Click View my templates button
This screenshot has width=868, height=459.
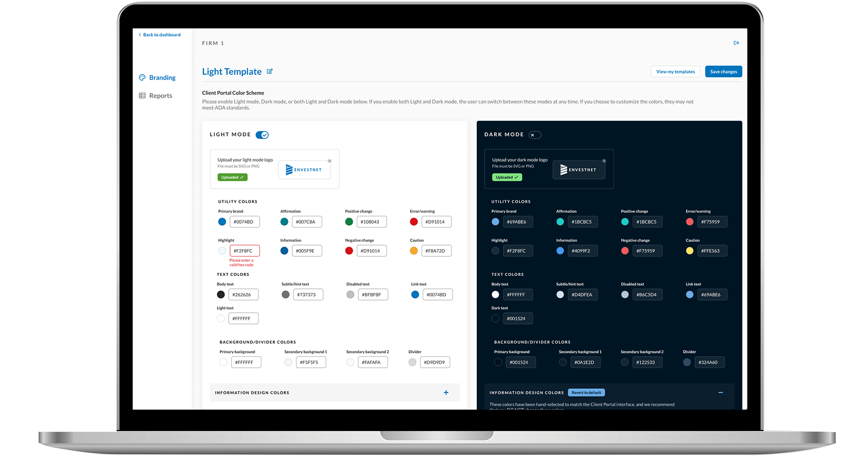pos(675,71)
